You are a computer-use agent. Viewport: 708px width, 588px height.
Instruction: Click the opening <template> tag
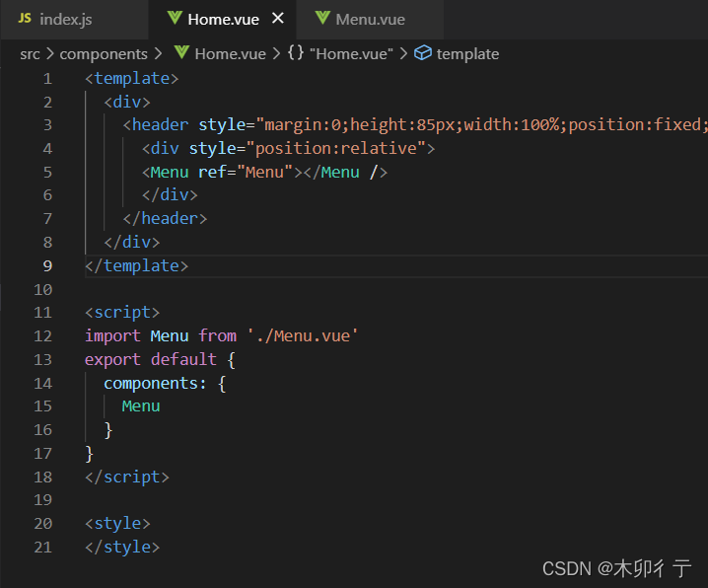(x=132, y=79)
